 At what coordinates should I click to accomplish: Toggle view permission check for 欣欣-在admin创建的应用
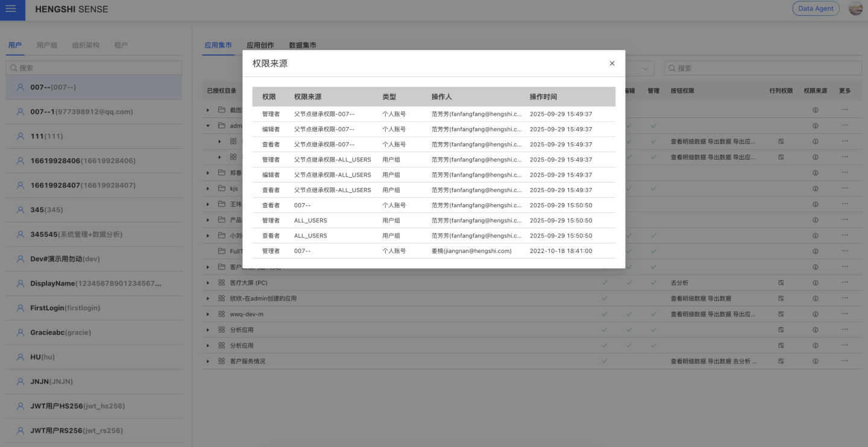click(604, 298)
